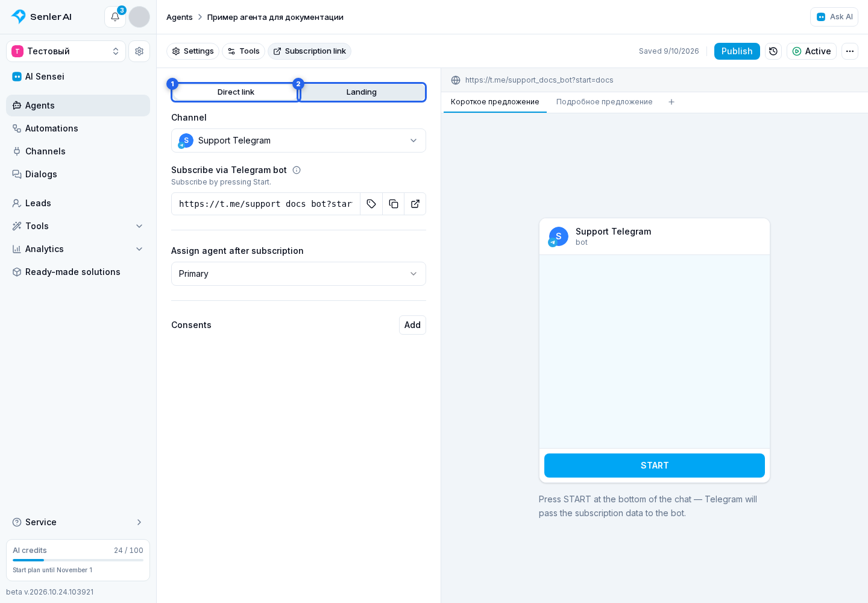Screen dimensions: 868x603
Task: Open Automations in the sidebar
Action: click(78, 128)
